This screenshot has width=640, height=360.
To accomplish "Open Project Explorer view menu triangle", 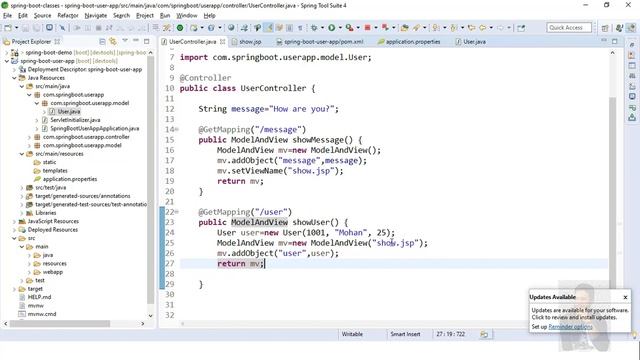I will 125,41.
